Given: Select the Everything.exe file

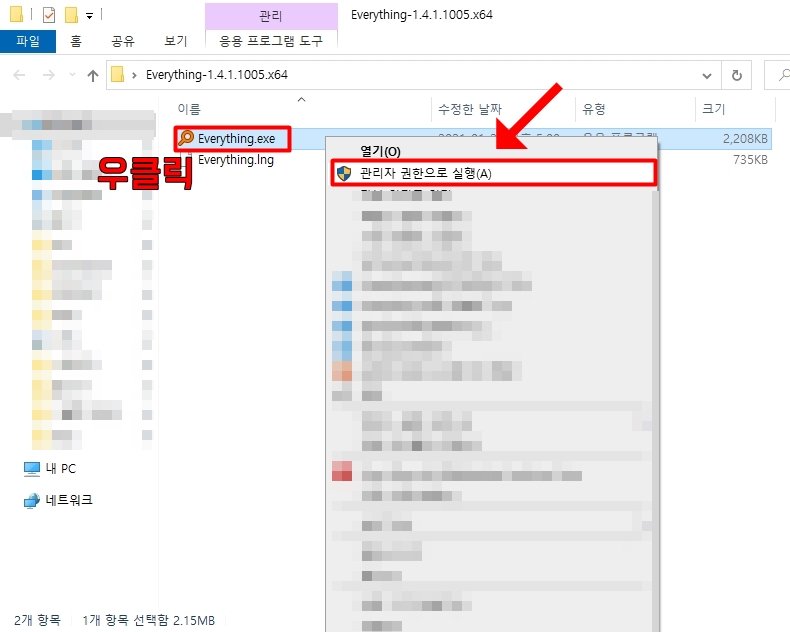Looking at the screenshot, I should (x=236, y=139).
